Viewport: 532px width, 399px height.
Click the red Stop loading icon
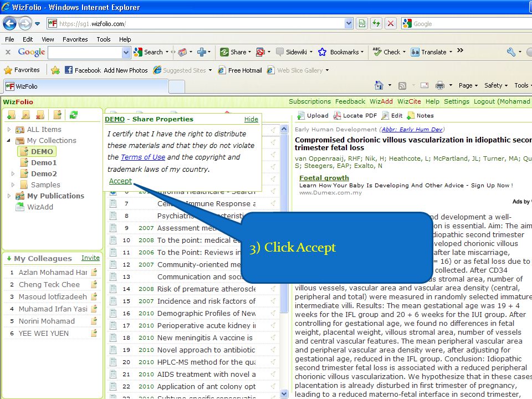coord(391,23)
